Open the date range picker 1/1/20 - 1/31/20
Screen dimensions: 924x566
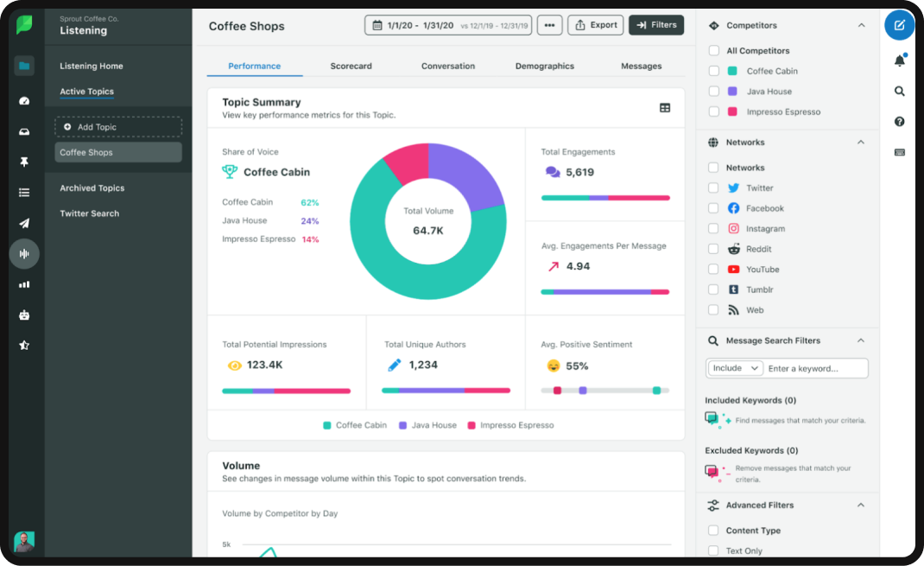(x=448, y=25)
